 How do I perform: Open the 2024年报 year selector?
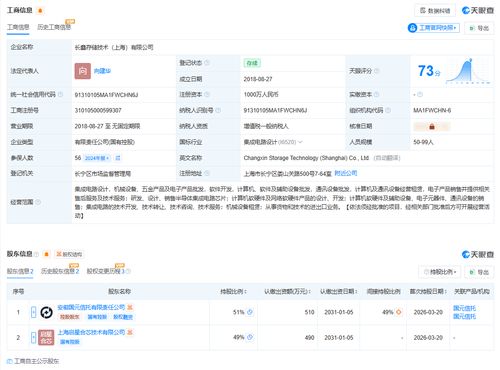[x=97, y=158]
